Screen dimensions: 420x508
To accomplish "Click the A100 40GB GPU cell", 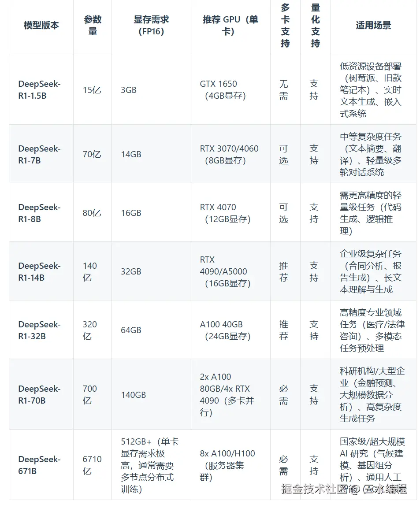I will tap(225, 330).
